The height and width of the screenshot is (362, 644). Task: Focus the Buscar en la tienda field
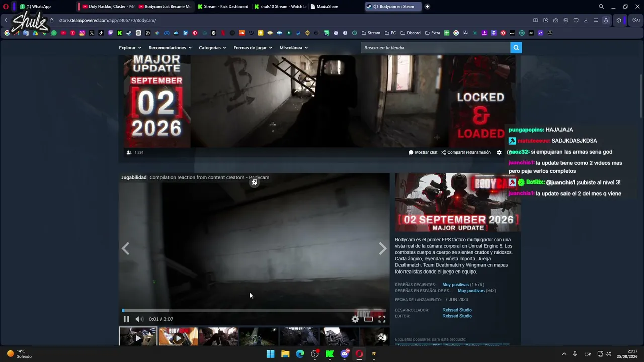point(435,48)
